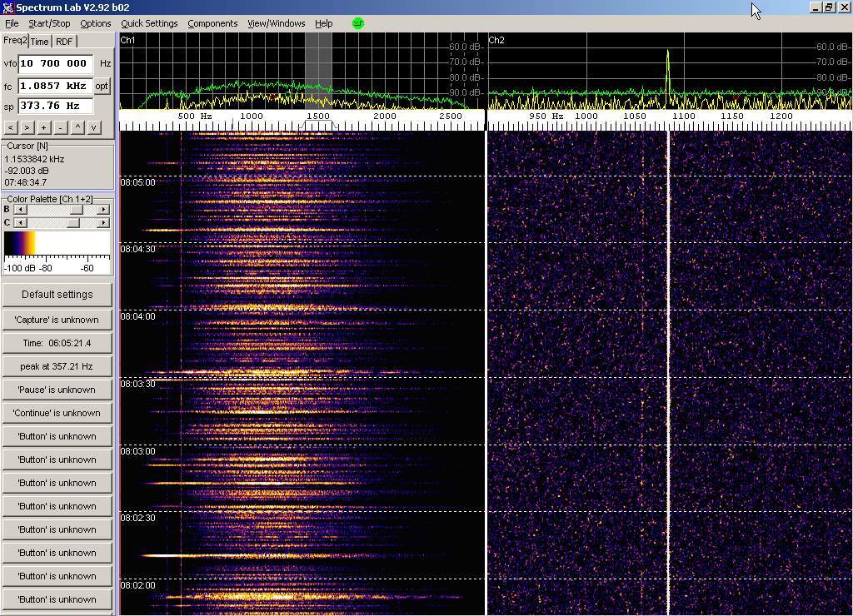
Task: Click the 'opt' button beside fc
Action: 102,86
